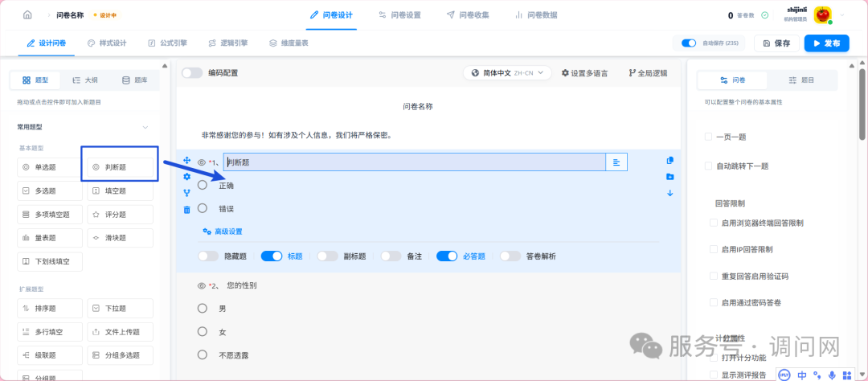
Task: Go to the home icon
Action: 27,15
